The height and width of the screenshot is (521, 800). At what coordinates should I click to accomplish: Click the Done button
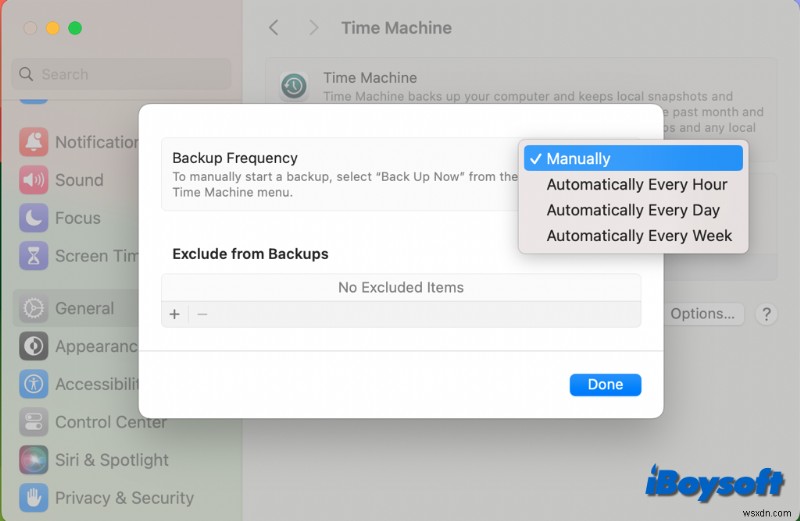pyautogui.click(x=605, y=384)
